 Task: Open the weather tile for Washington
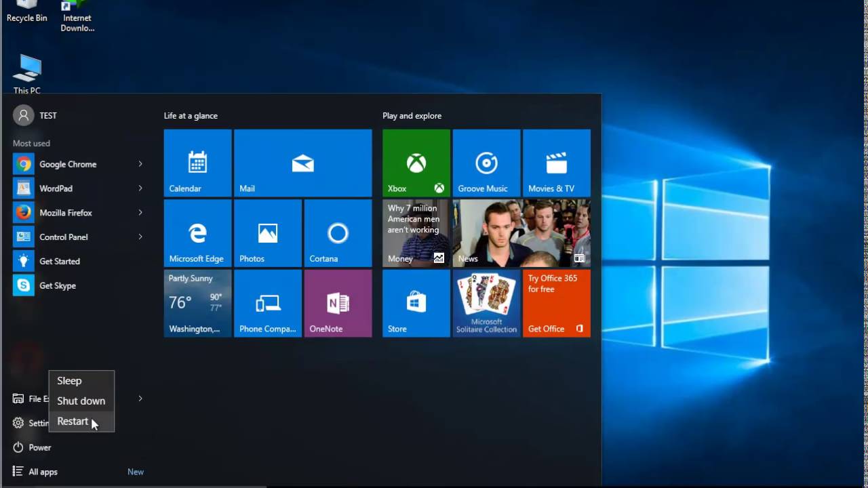197,303
